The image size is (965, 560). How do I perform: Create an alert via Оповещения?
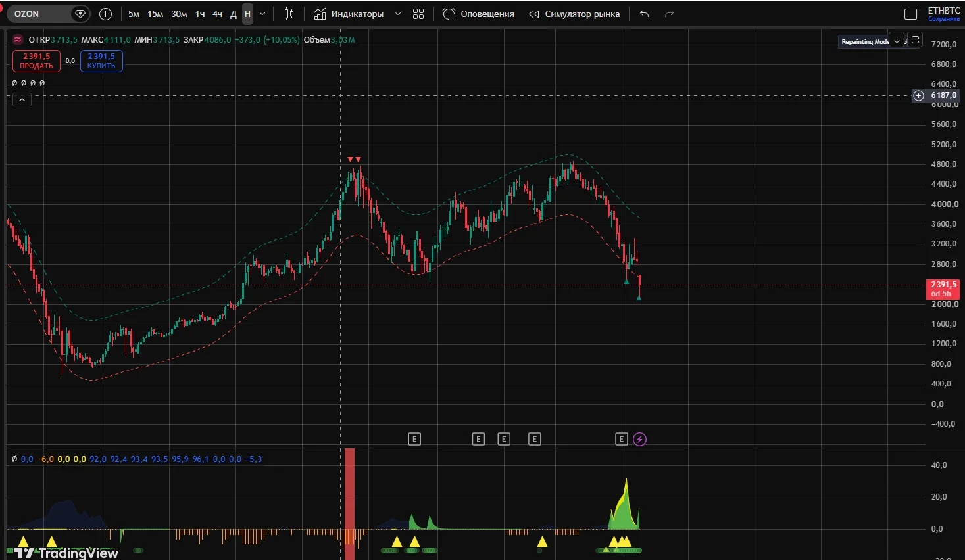click(479, 14)
